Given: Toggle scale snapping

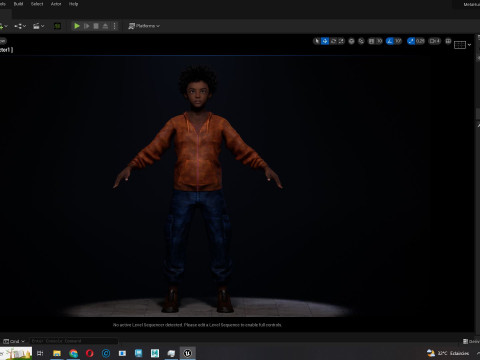Looking at the screenshot, I should [x=411, y=41].
